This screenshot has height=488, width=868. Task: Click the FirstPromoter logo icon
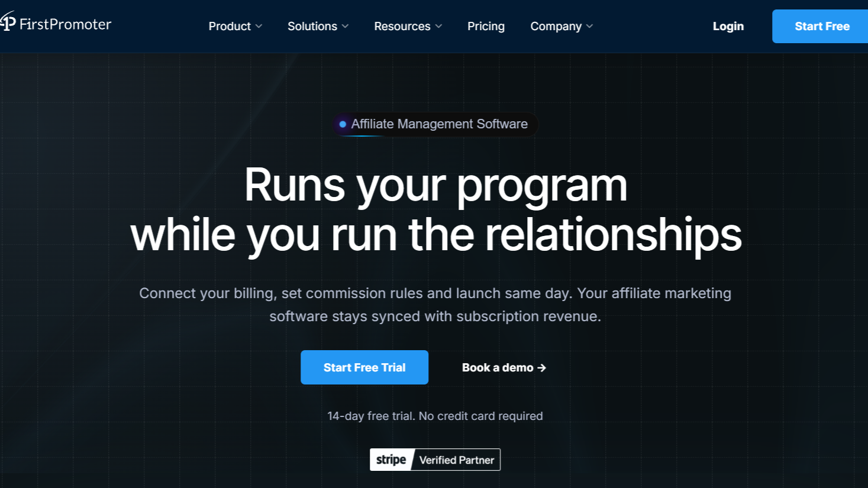[x=8, y=22]
